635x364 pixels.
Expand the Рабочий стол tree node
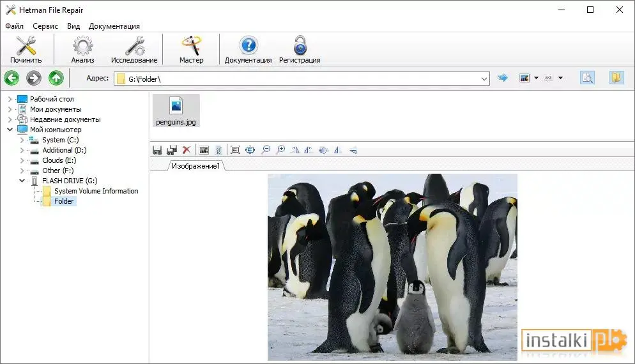10,99
